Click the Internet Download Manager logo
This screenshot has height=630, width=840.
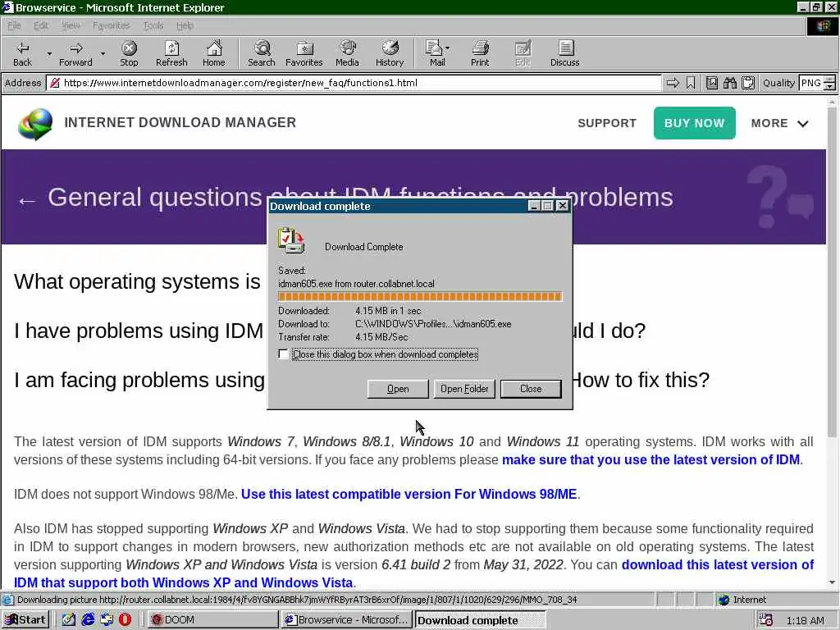(x=35, y=124)
